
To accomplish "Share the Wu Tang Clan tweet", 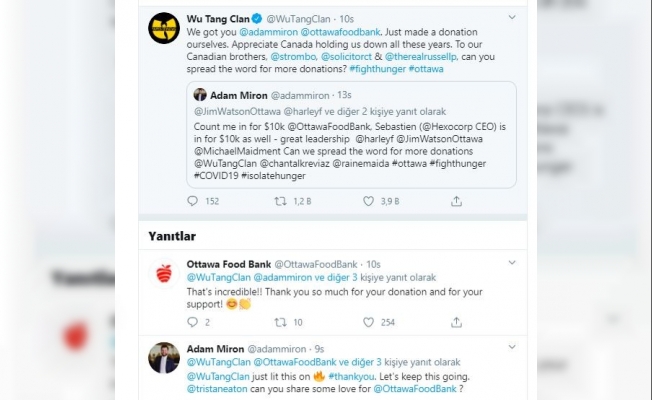I will tap(454, 201).
